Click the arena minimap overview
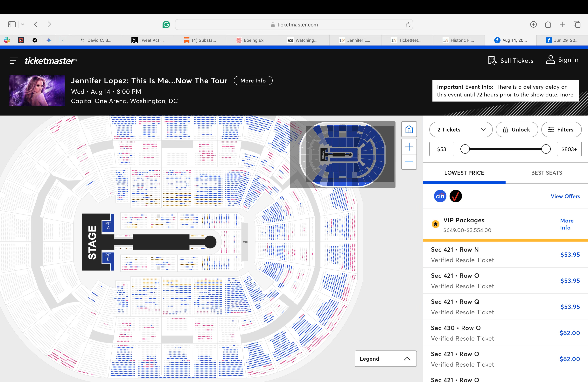Screen dimensions: 588x382 [342, 155]
